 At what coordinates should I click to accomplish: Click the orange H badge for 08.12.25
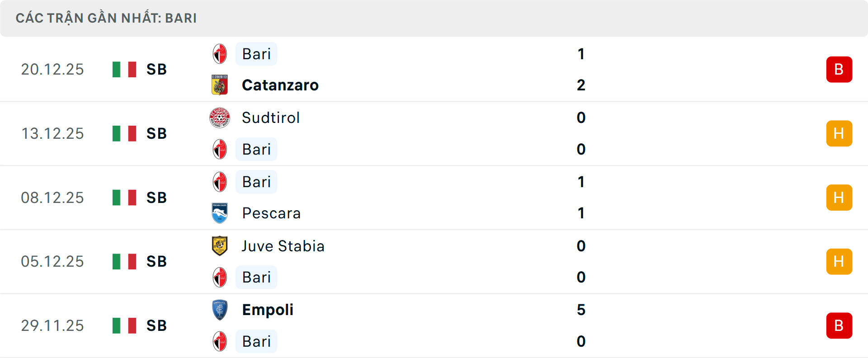point(839,198)
